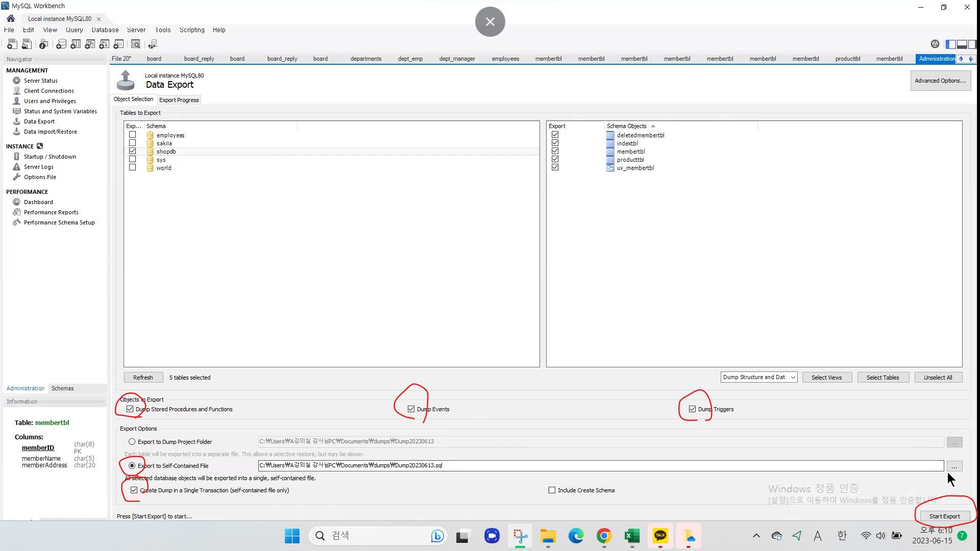Viewport: 980px width, 551px height.
Task: Open the Dump Structure and Data dropdown
Action: point(759,378)
